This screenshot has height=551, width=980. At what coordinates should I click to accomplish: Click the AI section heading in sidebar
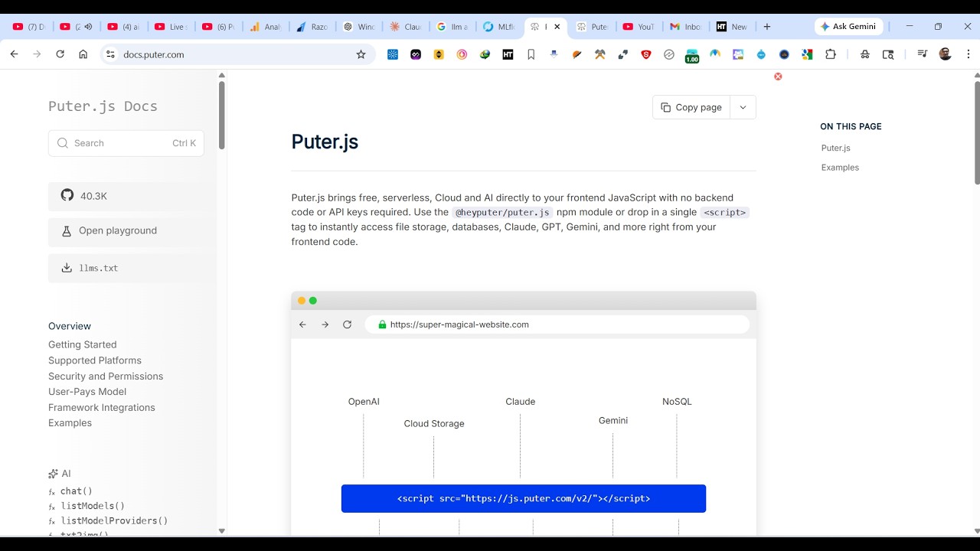[x=60, y=474]
